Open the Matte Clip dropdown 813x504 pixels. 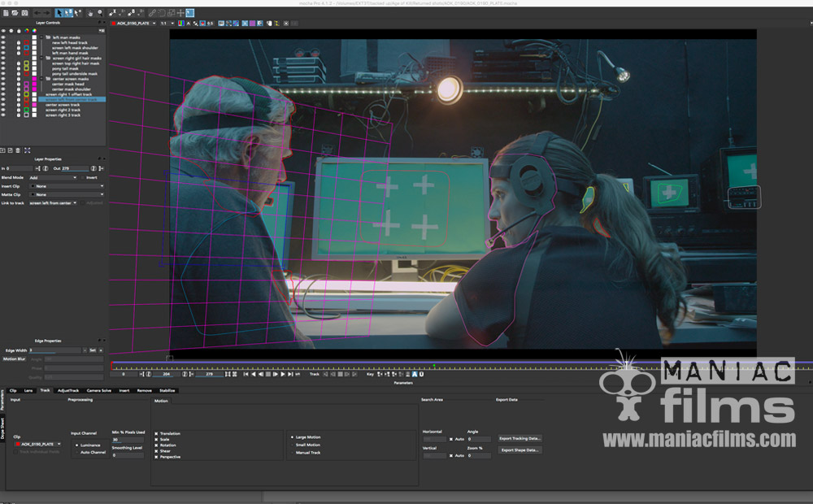click(x=67, y=194)
